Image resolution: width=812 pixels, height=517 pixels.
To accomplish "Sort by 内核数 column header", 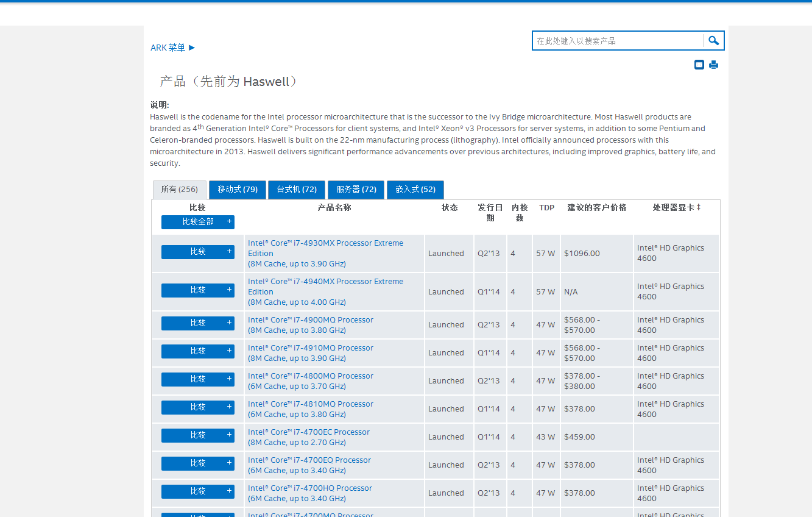I will pos(520,213).
